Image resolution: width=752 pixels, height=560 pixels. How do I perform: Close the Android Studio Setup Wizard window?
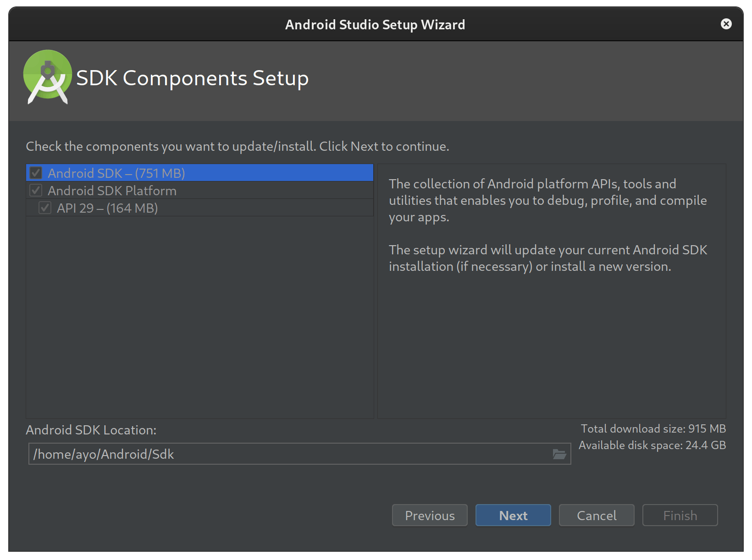pos(726,24)
